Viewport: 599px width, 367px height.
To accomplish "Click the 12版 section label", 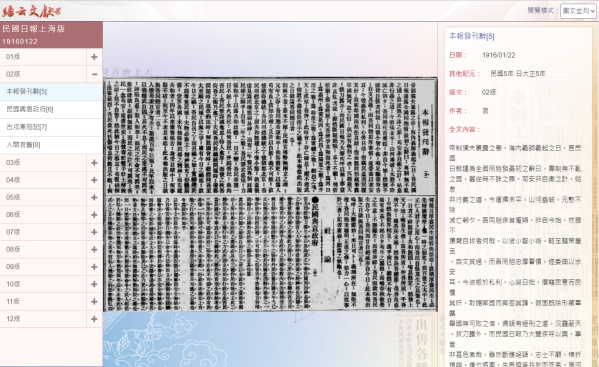I will click(x=13, y=319).
